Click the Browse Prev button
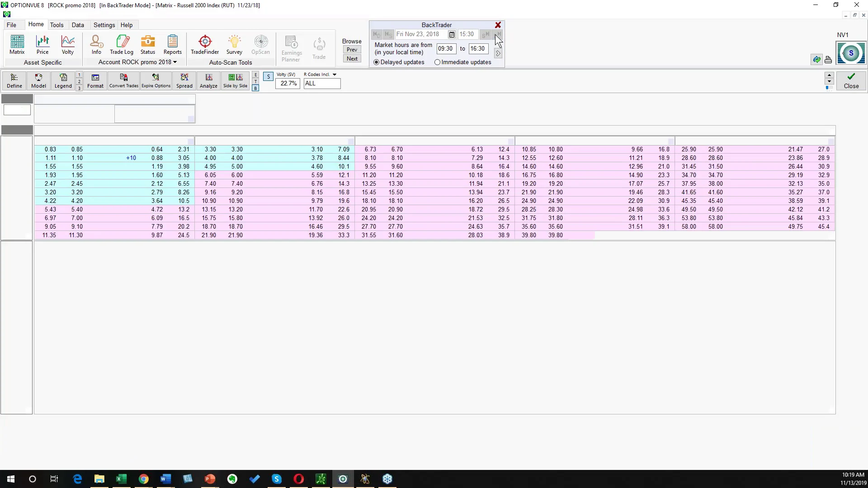The width and height of the screenshot is (868, 488). (x=352, y=50)
